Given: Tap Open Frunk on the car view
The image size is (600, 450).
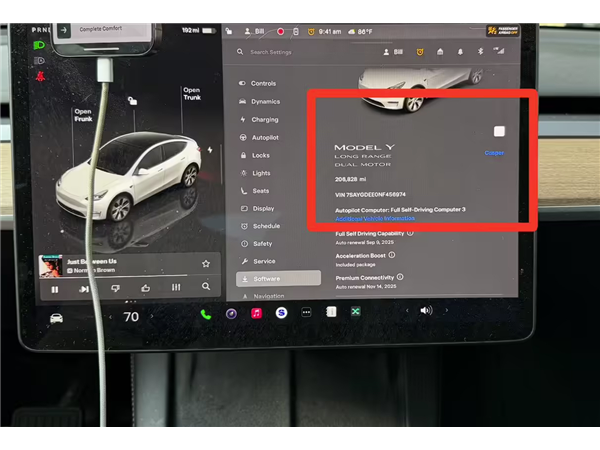Looking at the screenshot, I should pyautogui.click(x=83, y=115).
